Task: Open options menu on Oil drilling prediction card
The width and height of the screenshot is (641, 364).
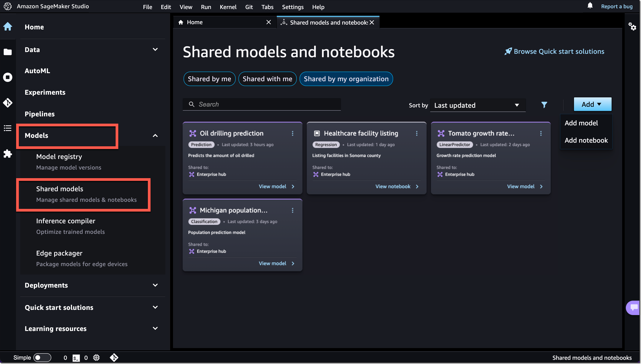Action: [x=292, y=133]
